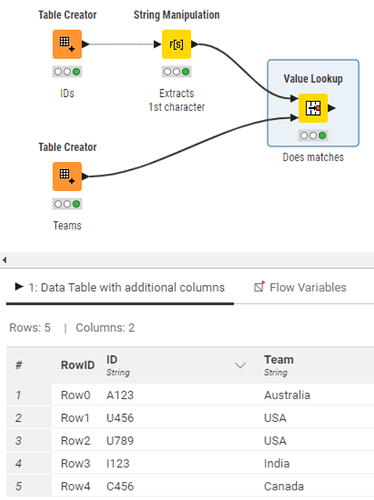The height and width of the screenshot is (500, 374).
Task: Click the String Manipulation output port triangle
Action: [x=195, y=44]
